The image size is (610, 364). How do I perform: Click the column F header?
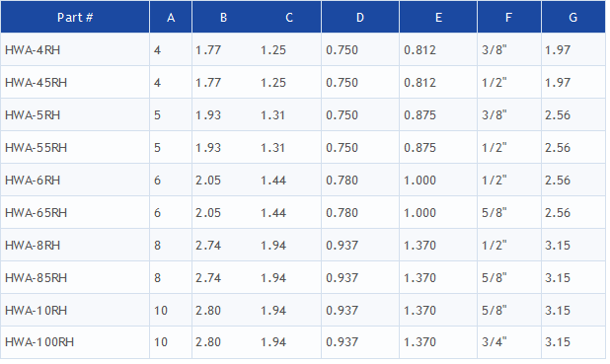pyautogui.click(x=509, y=17)
